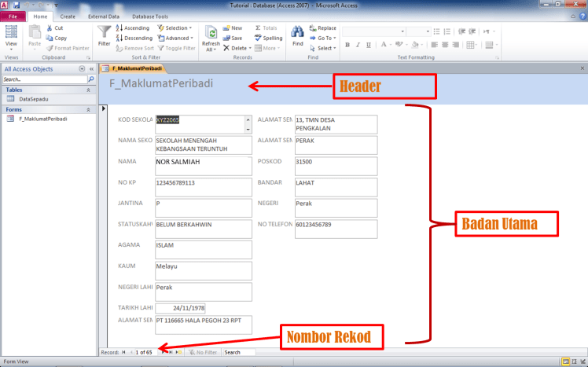Click the NAMA field containing NOR SALMIAH
Image resolution: width=588 pixels, height=367 pixels.
[203, 166]
